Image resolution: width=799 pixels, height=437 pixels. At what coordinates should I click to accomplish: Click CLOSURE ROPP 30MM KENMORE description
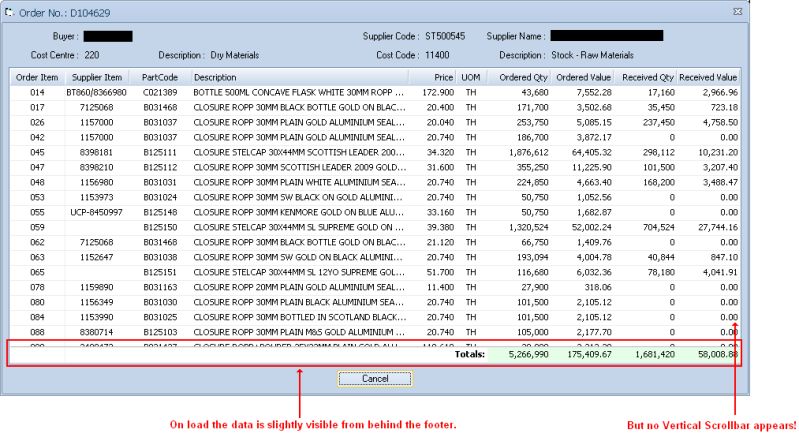[x=299, y=212]
